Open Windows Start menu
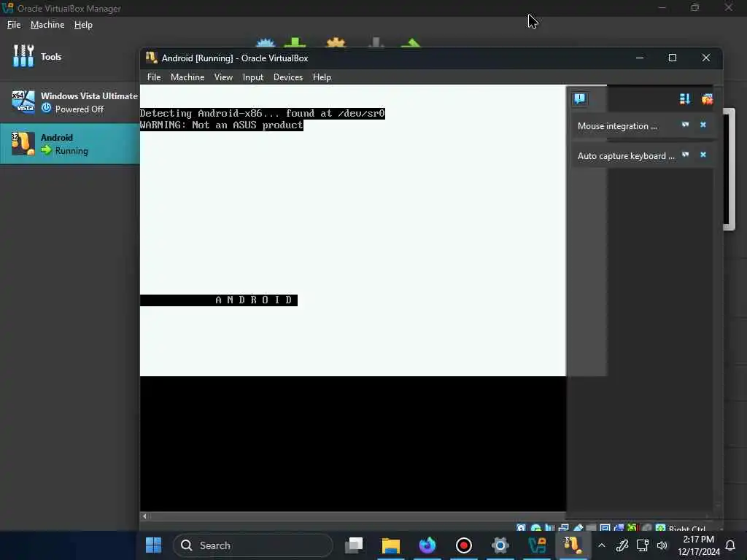Image resolution: width=747 pixels, height=560 pixels. pyautogui.click(x=153, y=545)
